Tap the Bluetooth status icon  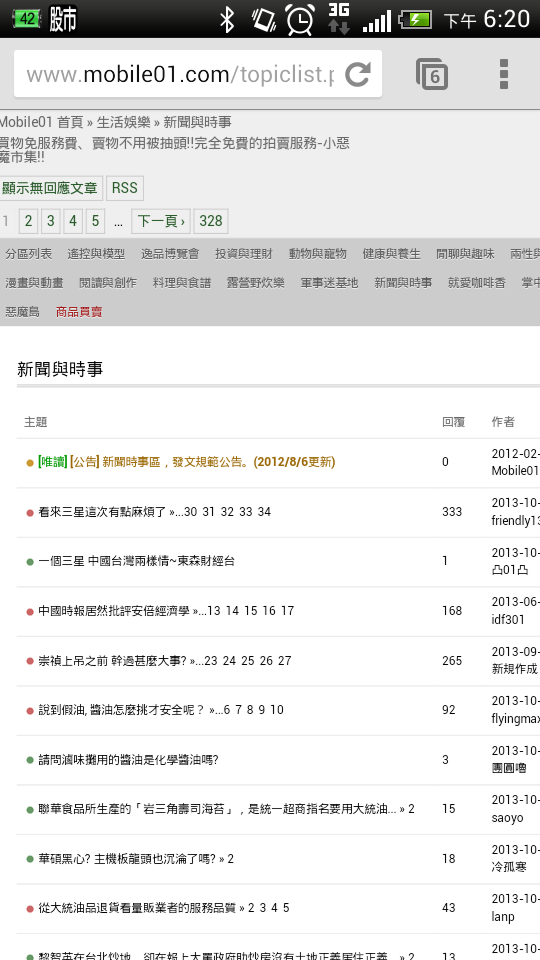tap(228, 20)
